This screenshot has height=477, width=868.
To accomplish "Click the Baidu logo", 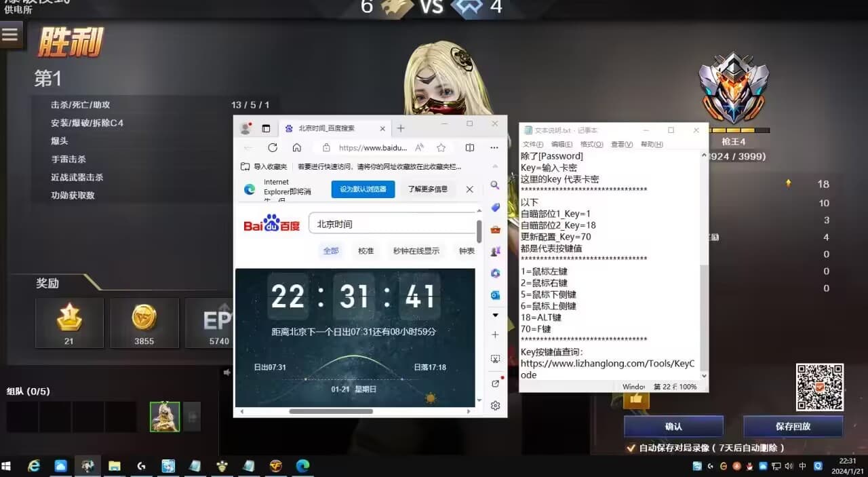I will point(271,224).
